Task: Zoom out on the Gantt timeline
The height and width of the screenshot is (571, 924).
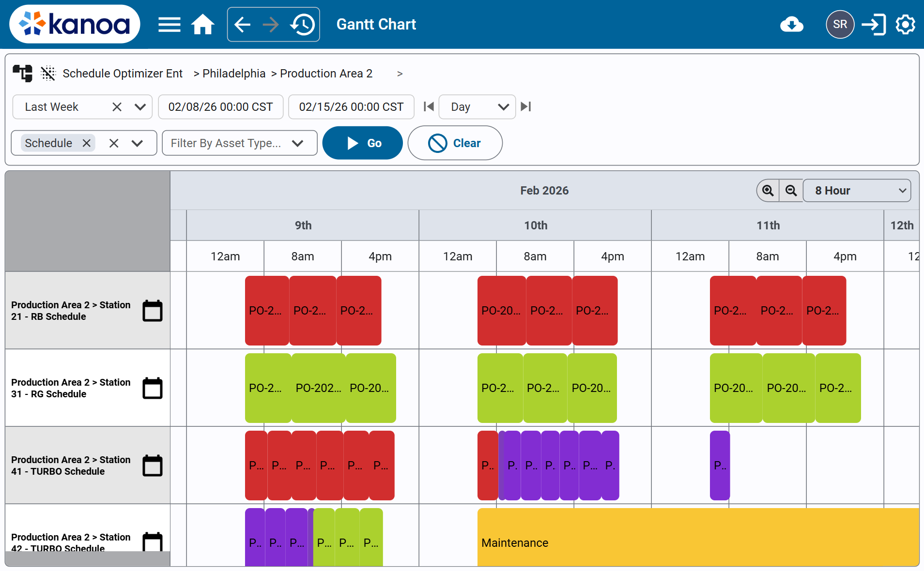Action: coord(791,190)
